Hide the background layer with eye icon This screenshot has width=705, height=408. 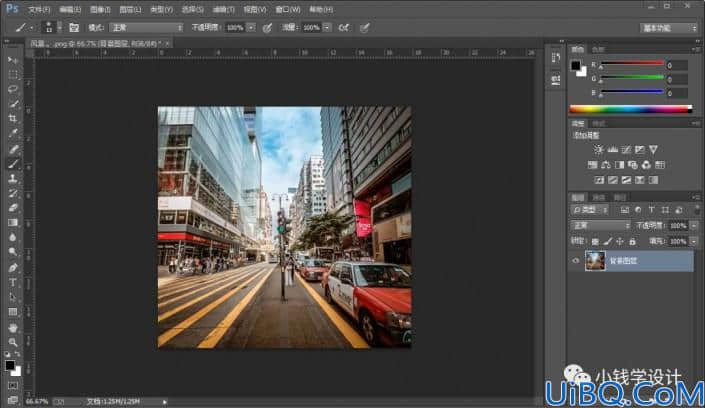(576, 260)
